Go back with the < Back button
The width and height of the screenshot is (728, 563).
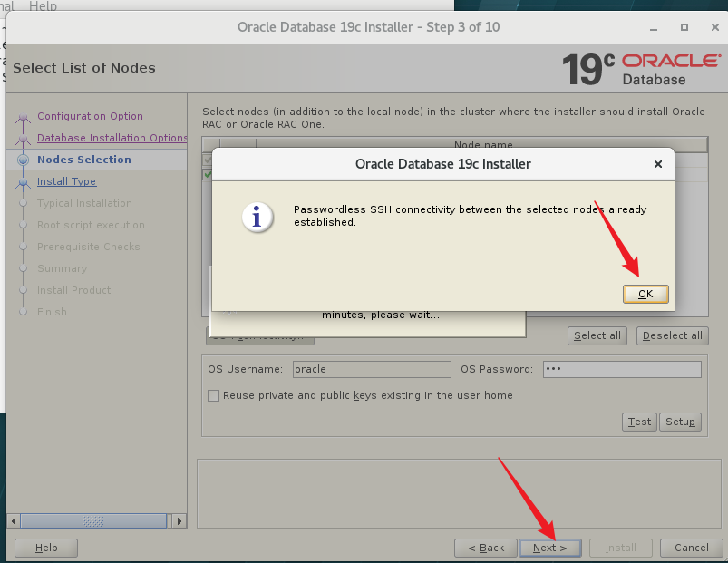tap(486, 548)
